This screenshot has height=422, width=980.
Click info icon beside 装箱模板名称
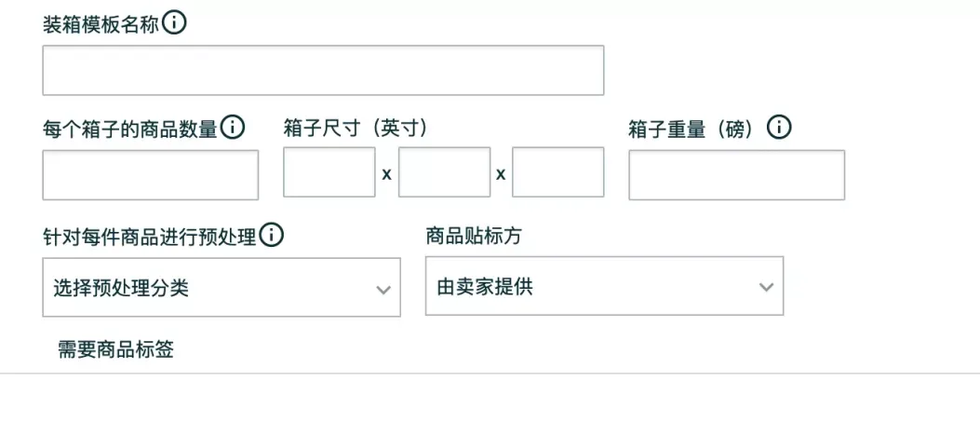174,23
